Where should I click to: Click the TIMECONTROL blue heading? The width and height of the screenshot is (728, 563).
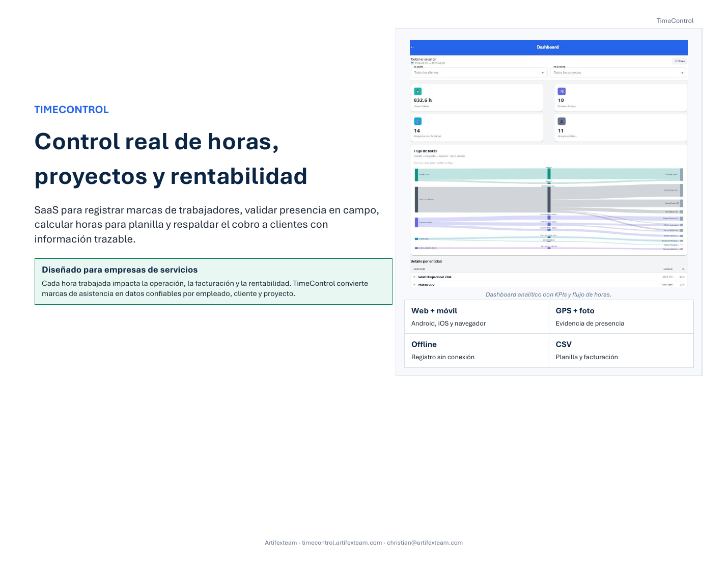click(72, 110)
